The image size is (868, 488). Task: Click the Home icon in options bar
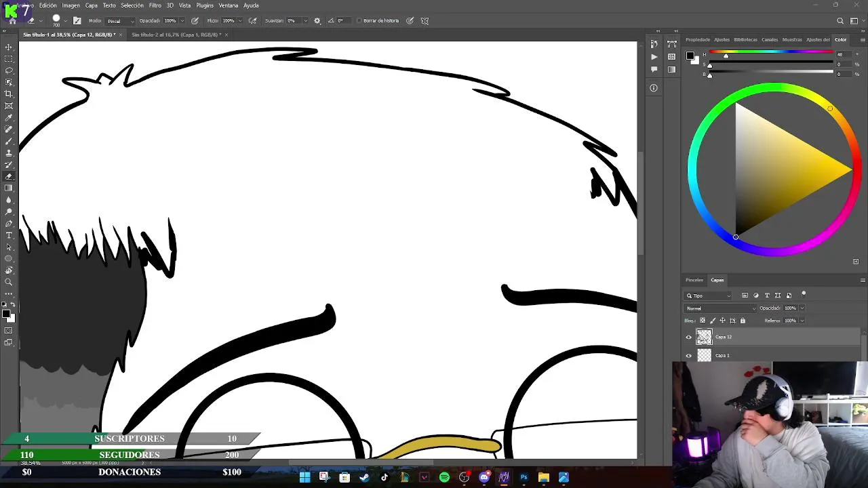12,21
